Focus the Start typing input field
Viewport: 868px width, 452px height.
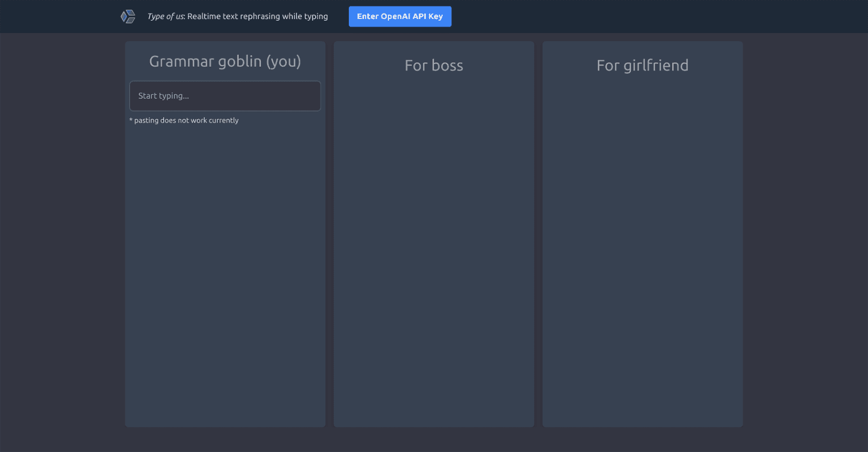(225, 96)
